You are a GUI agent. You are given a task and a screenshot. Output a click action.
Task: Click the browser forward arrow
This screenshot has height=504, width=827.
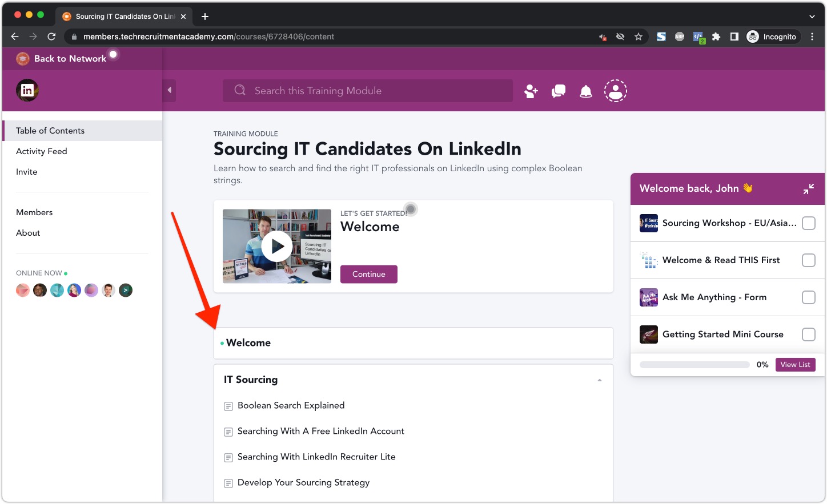pyautogui.click(x=33, y=37)
